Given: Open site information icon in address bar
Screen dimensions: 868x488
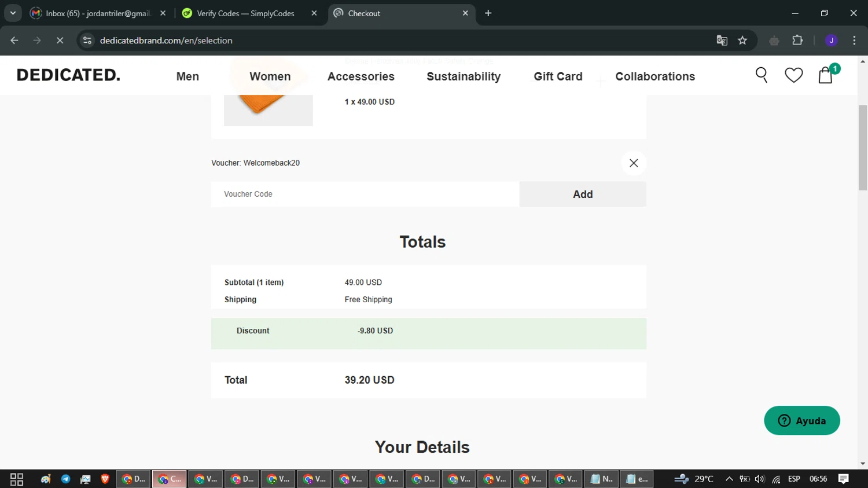Looking at the screenshot, I should (x=87, y=41).
